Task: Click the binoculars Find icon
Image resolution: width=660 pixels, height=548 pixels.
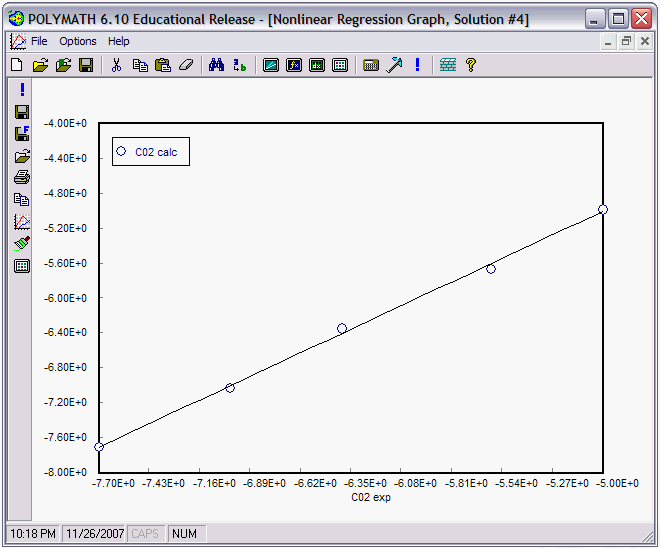Action: pos(216,65)
